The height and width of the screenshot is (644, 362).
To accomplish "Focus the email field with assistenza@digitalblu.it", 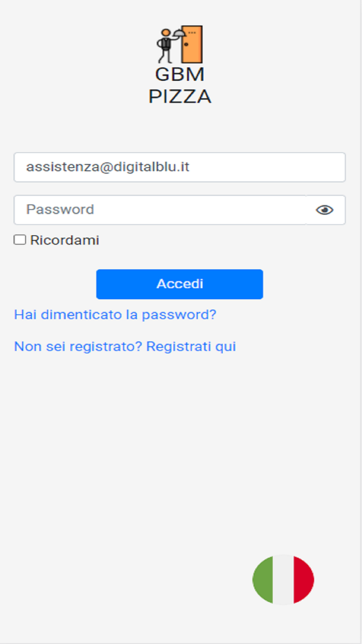I will click(179, 167).
